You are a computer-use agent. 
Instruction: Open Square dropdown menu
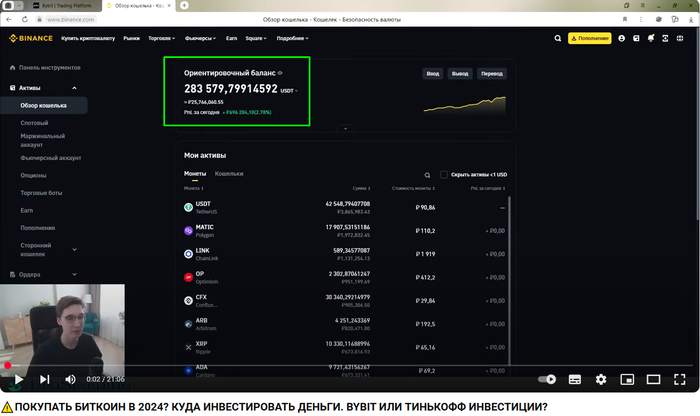256,38
